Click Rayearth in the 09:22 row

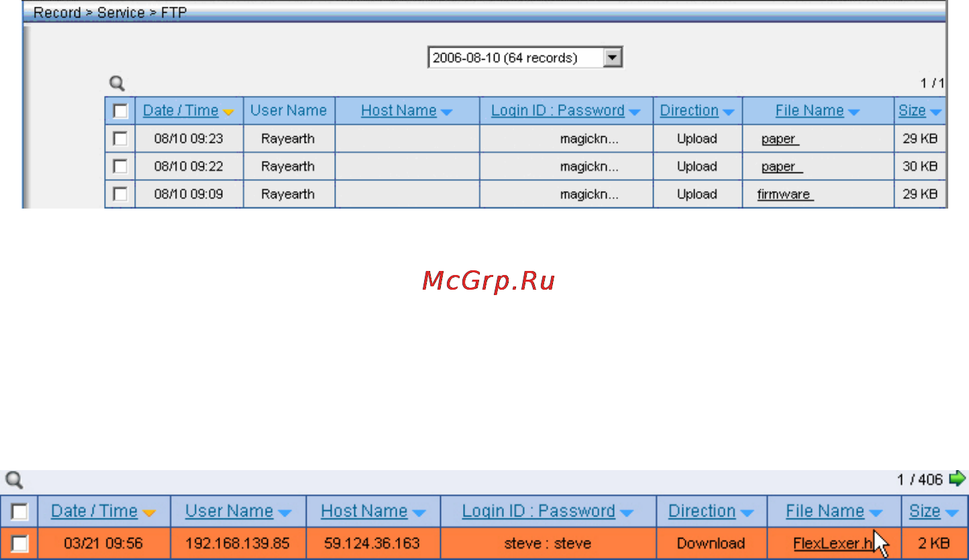[288, 166]
